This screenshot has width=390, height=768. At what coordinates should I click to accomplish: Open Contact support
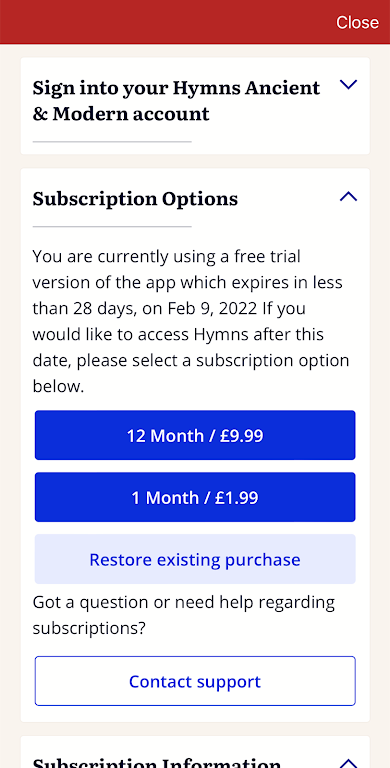coord(195,681)
